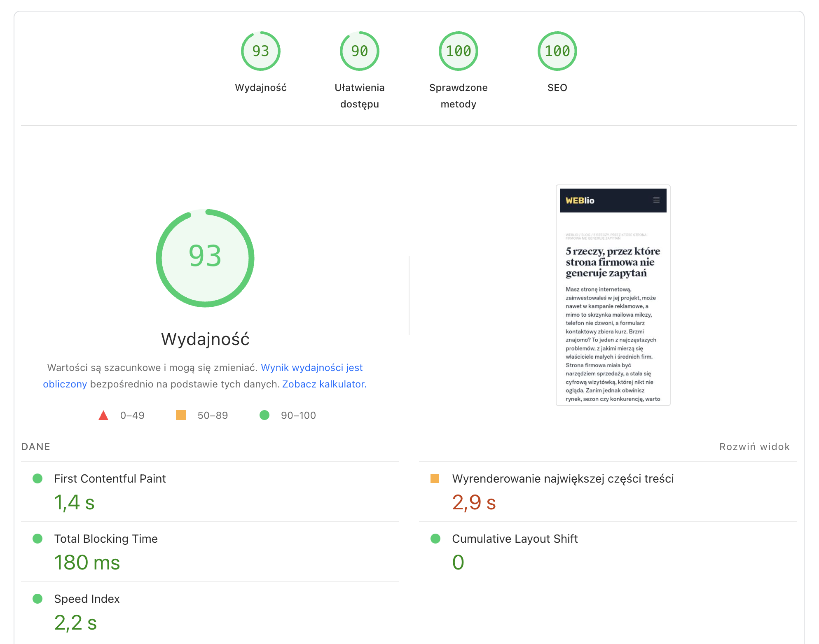Open the 'Zobacz kalkulator' link
819x644 pixels.
[323, 384]
